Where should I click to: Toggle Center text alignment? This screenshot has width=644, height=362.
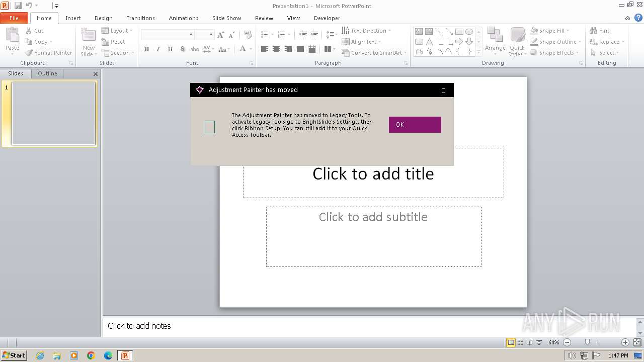coord(276,49)
